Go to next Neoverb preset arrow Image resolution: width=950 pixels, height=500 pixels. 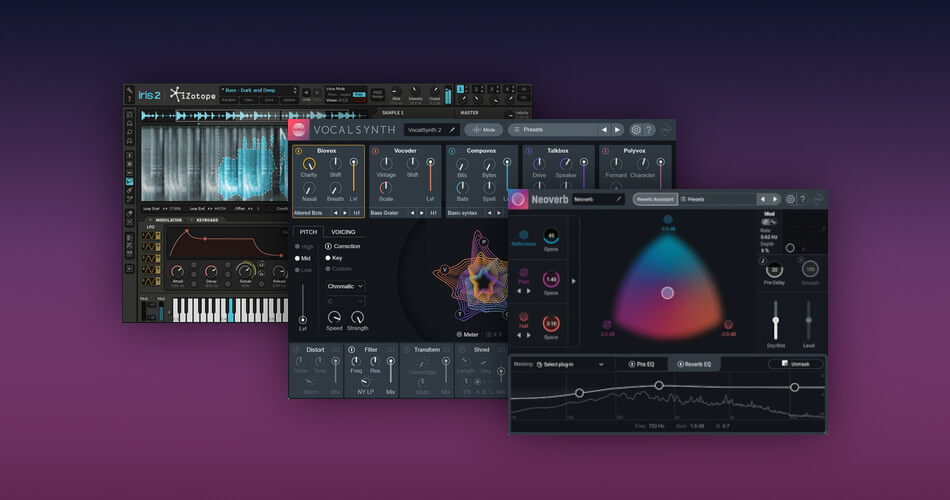click(x=774, y=199)
